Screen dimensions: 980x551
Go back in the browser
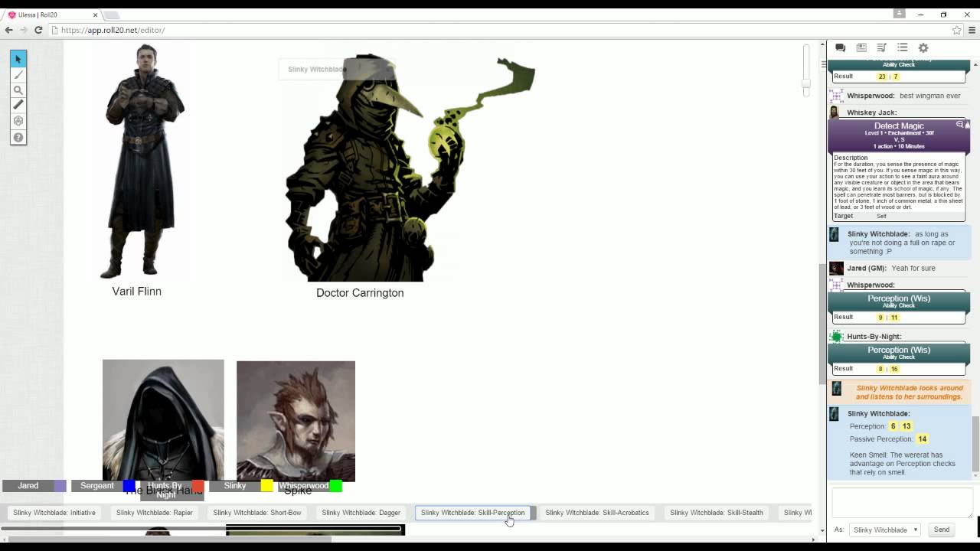tap(8, 30)
